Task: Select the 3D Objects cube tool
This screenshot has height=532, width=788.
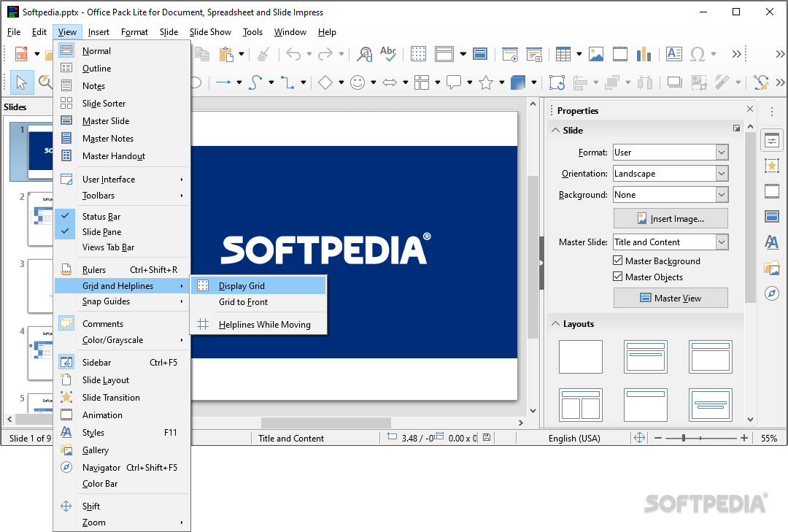Action: pyautogui.click(x=518, y=82)
